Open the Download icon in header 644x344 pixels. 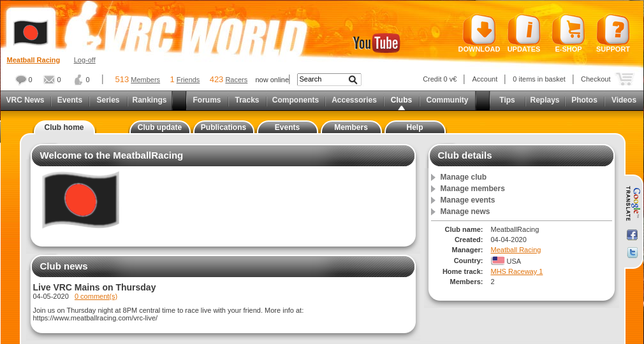pos(479,30)
